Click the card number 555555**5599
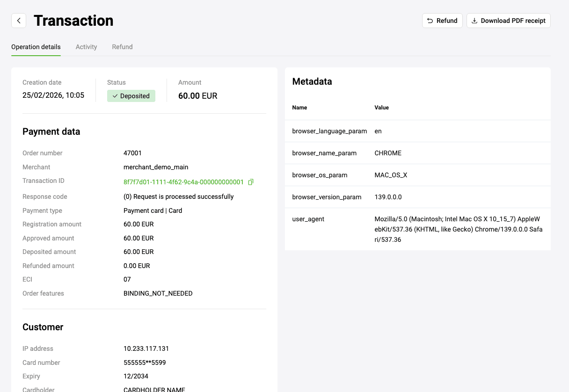This screenshot has width=569, height=392. click(x=145, y=363)
